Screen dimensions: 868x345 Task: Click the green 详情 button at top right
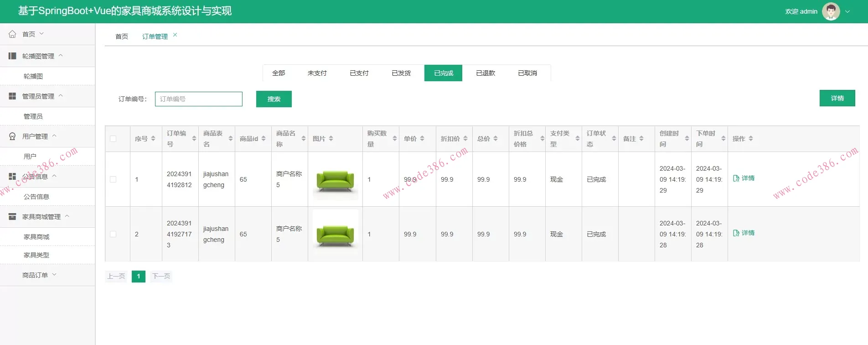point(837,98)
